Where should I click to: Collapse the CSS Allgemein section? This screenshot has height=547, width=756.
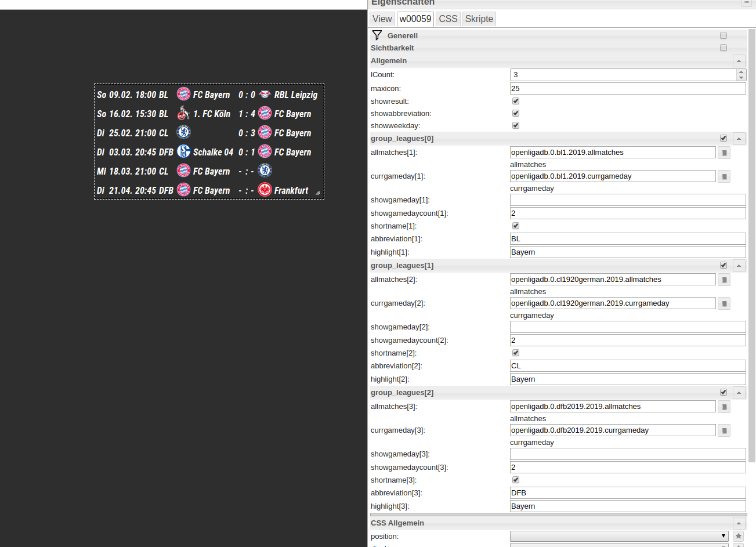tap(739, 523)
